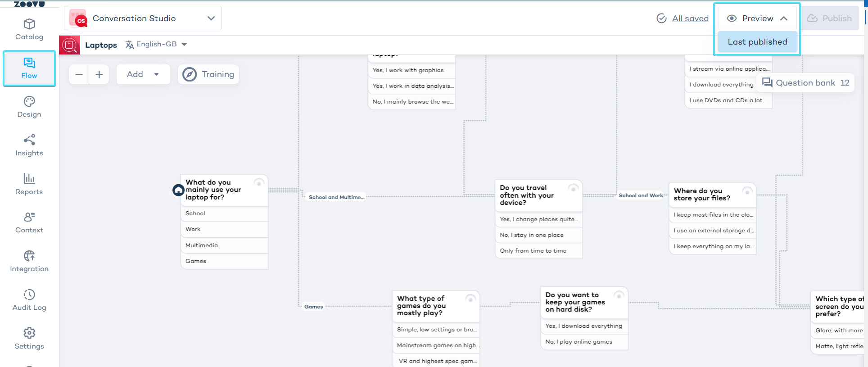The image size is (868, 367).
Task: Open the Audit Log clock icon
Action: click(x=29, y=295)
